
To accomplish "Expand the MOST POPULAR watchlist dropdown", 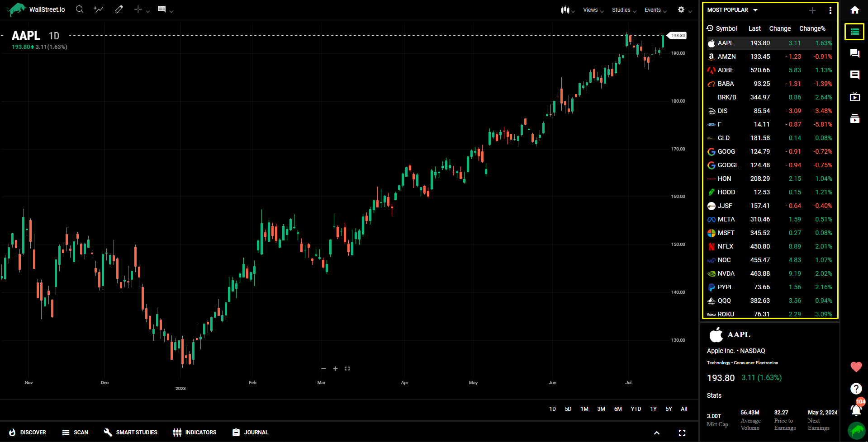I will coord(732,10).
